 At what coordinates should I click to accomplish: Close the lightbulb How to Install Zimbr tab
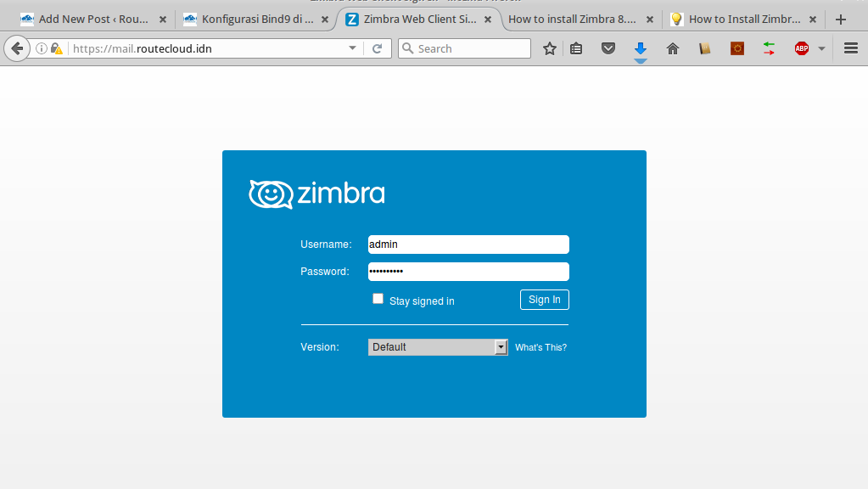click(x=813, y=20)
